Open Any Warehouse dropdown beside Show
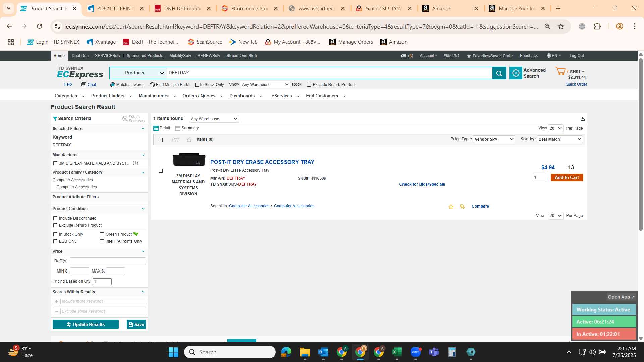Screen dimensions: 644x362 coord(265,85)
